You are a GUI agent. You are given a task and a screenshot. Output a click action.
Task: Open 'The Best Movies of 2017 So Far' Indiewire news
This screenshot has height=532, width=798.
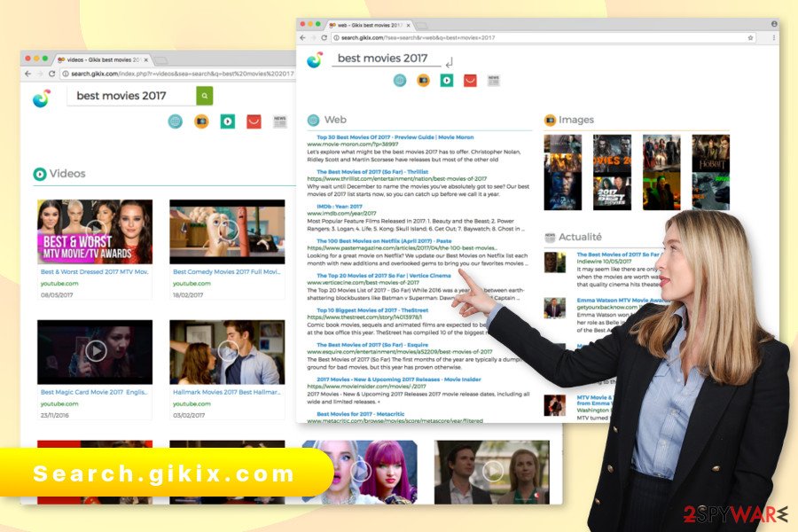coord(617,254)
